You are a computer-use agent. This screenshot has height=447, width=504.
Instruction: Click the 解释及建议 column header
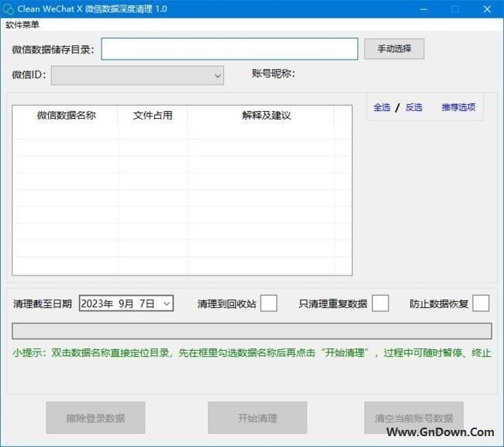(x=266, y=115)
